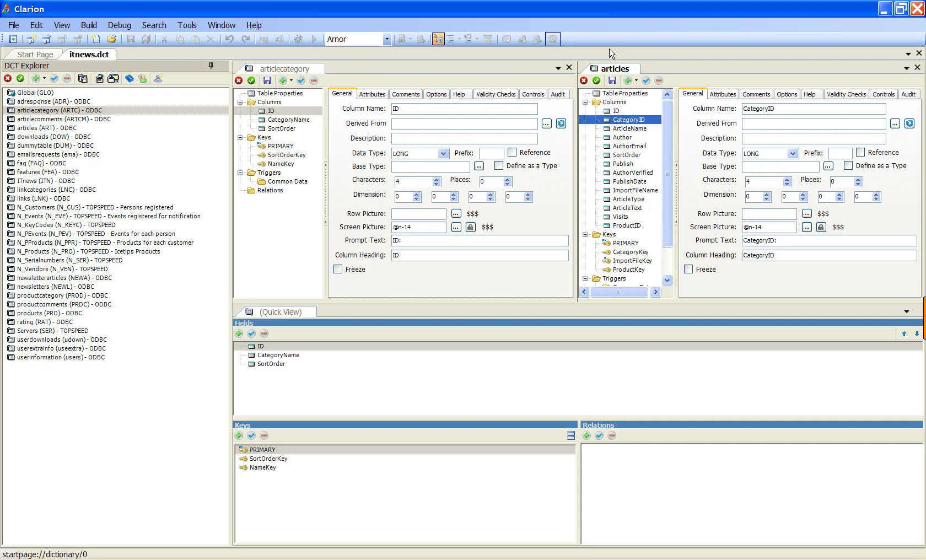The width and height of the screenshot is (926, 560).
Task: Click vertical scrollbar thumb in articles tree
Action: [667, 173]
